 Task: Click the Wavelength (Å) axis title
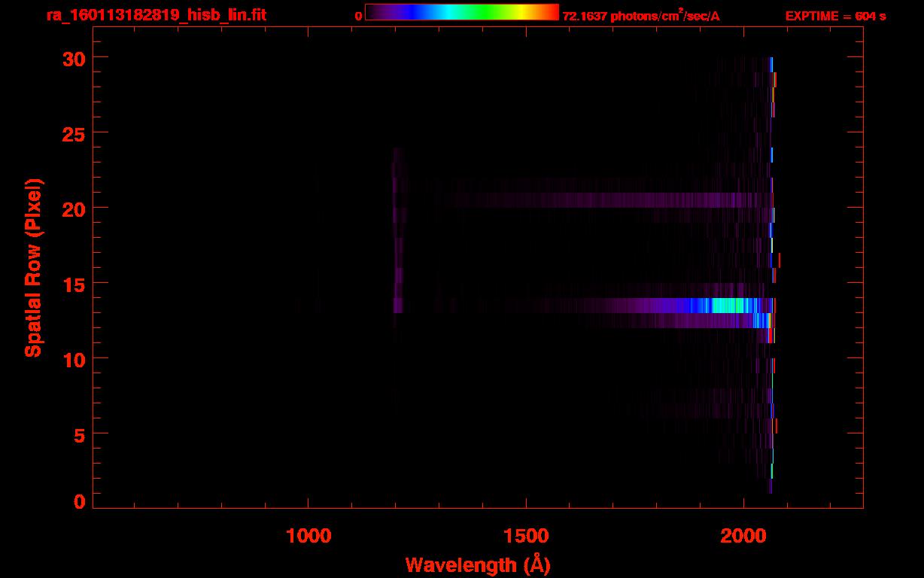[x=478, y=564]
